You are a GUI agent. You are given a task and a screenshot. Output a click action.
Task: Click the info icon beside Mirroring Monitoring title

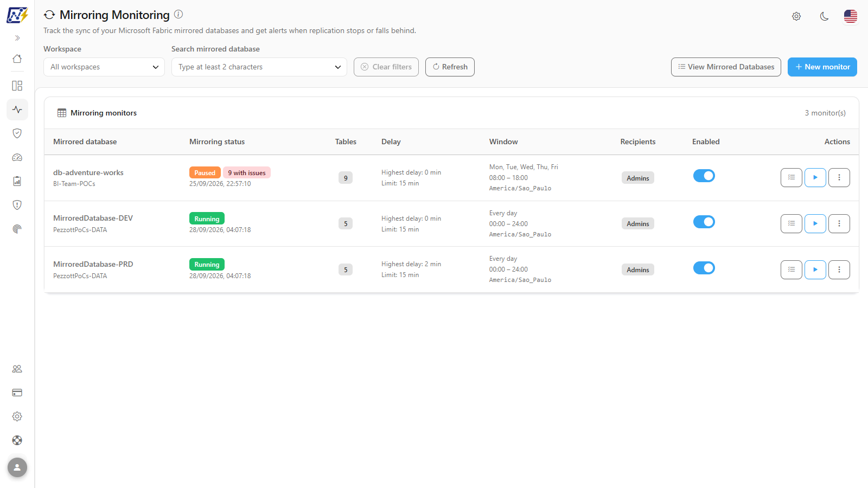pos(178,15)
